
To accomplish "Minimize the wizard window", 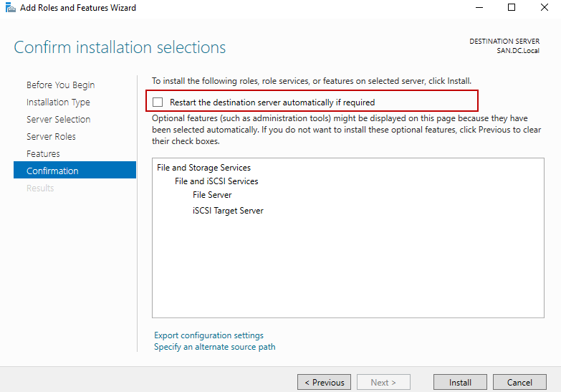I will click(478, 8).
